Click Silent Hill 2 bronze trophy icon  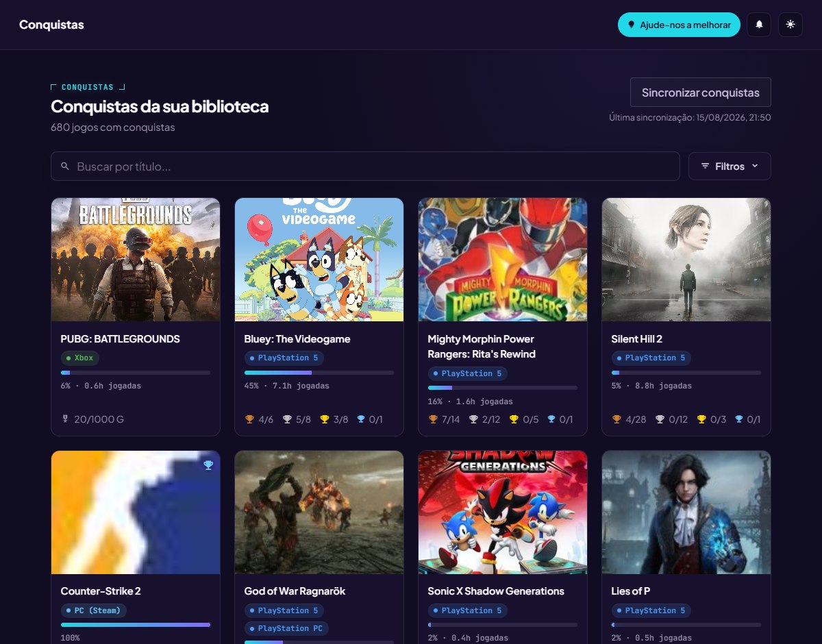(616, 419)
